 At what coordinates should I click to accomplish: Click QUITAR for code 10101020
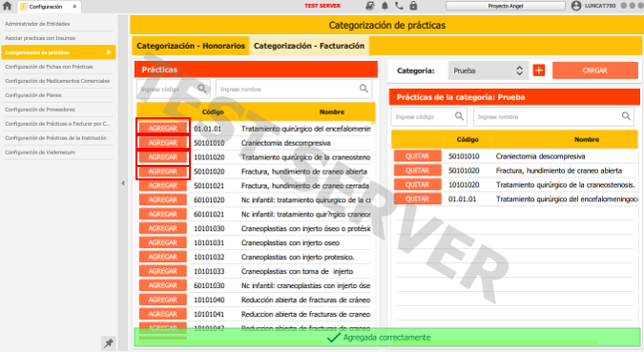[x=417, y=185]
